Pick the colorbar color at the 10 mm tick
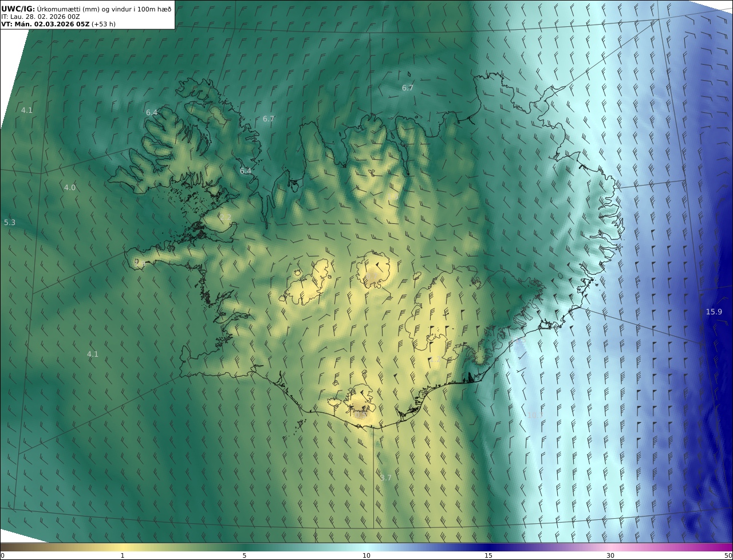The width and height of the screenshot is (733, 560). tap(366, 547)
